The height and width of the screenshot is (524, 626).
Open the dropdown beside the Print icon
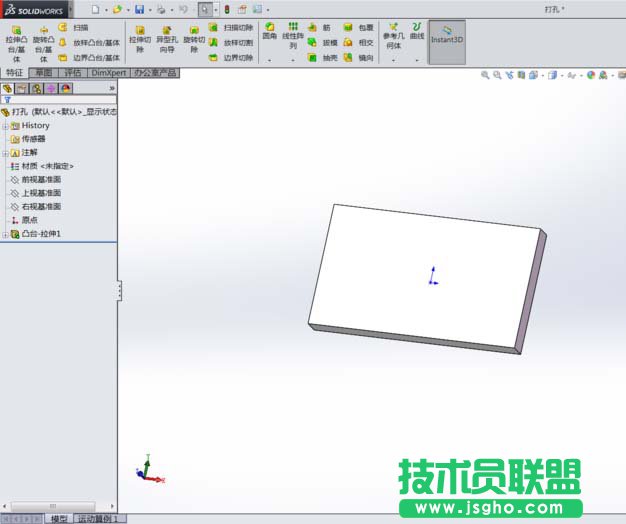click(172, 10)
